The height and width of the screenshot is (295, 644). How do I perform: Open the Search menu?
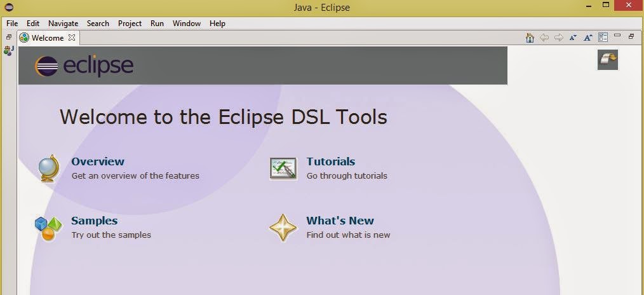tap(98, 24)
